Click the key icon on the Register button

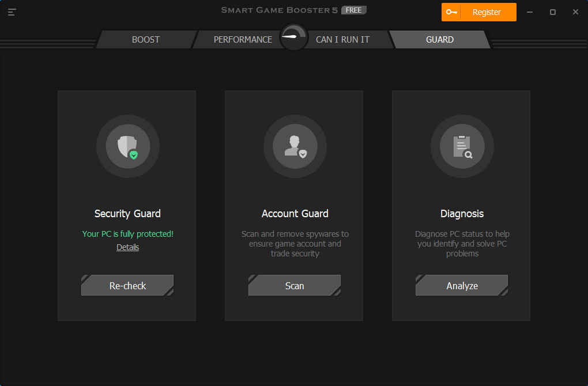click(453, 12)
